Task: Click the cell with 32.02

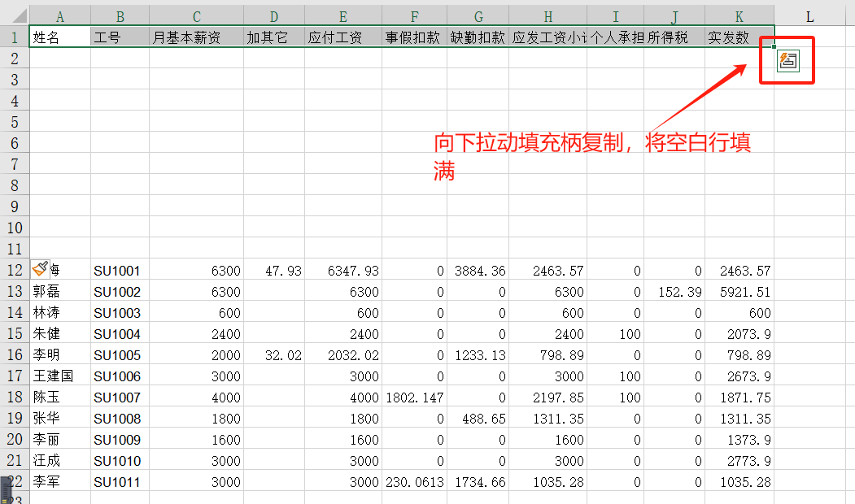Action: (273, 354)
